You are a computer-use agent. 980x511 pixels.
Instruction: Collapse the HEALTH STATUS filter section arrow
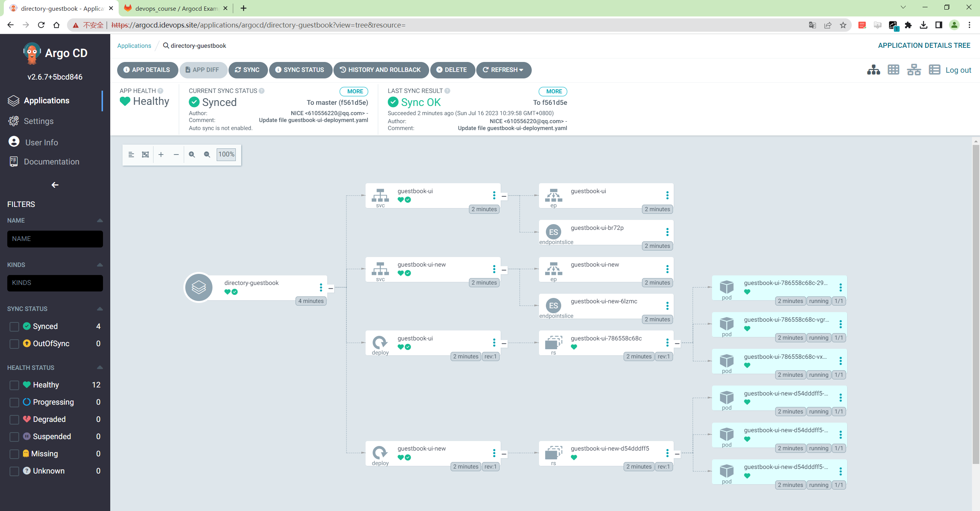click(x=100, y=368)
